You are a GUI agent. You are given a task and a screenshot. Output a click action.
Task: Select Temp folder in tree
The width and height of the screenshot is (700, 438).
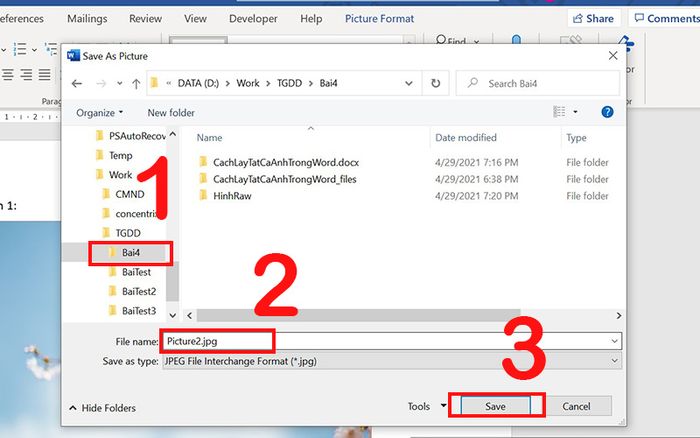[x=114, y=155]
